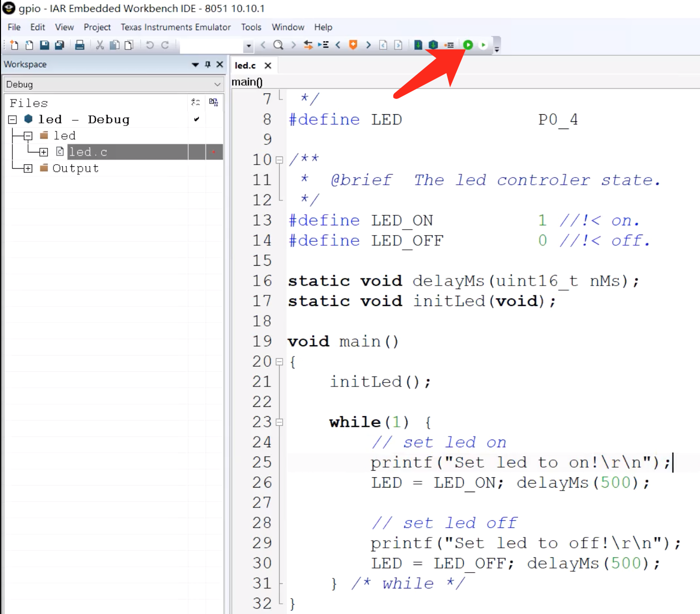This screenshot has height=614, width=700.
Task: Toggle bookmark with orange shield icon
Action: (353, 45)
